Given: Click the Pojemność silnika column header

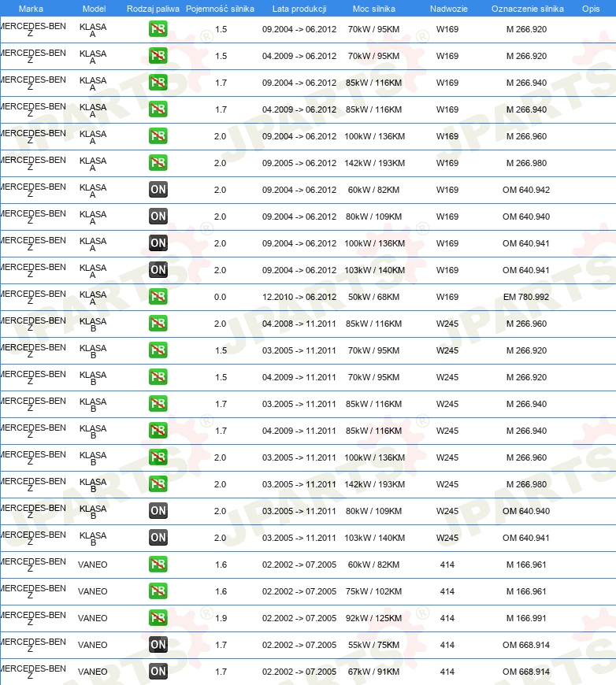Looking at the screenshot, I should click(x=220, y=9).
